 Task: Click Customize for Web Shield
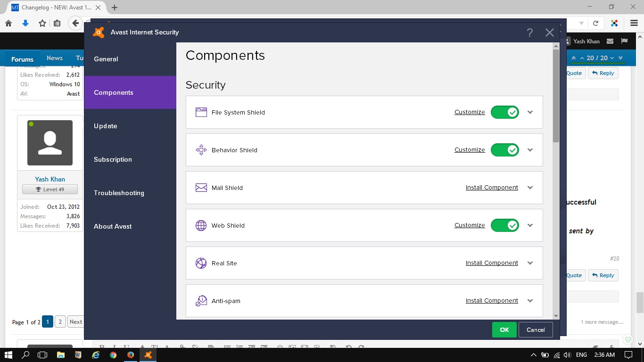(x=470, y=225)
